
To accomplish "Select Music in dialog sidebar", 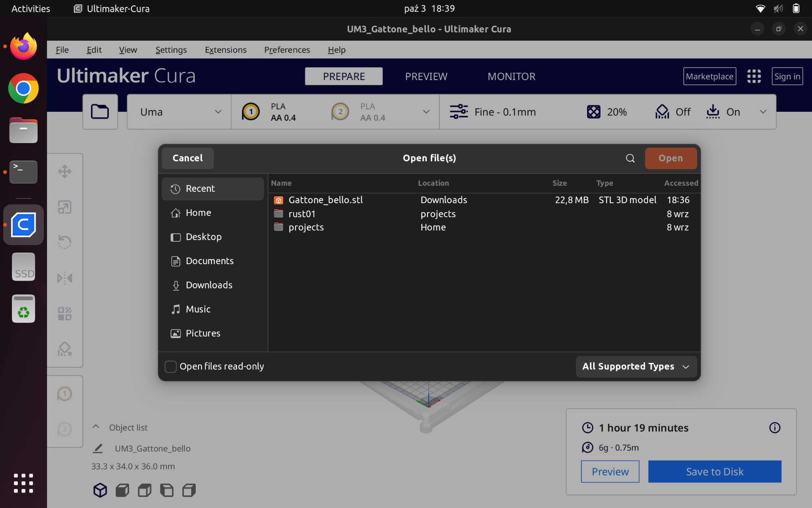I will click(213, 309).
